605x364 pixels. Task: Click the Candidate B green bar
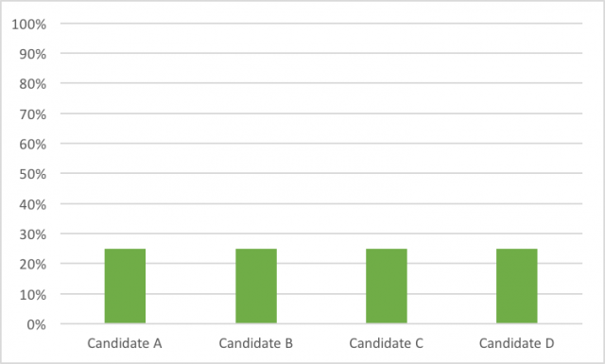[256, 286]
